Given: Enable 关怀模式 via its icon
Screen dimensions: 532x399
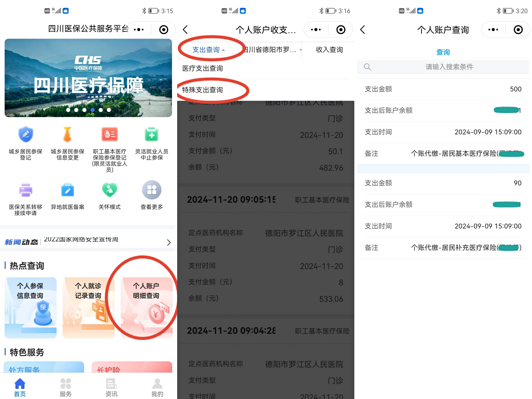Looking at the screenshot, I should [109, 190].
